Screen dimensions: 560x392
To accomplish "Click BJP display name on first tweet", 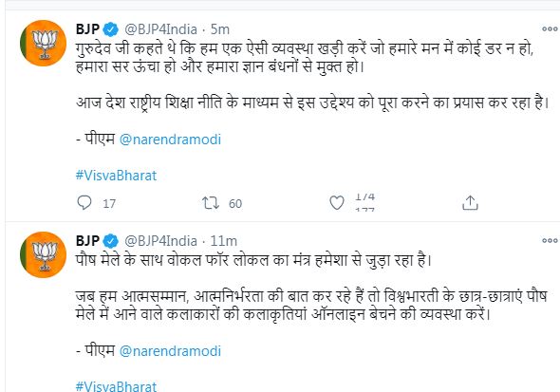I will click(x=87, y=28).
